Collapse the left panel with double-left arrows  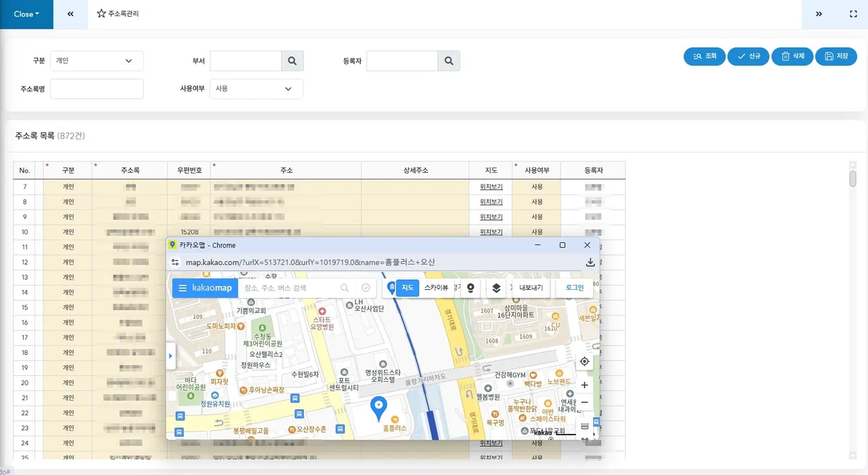pos(70,14)
